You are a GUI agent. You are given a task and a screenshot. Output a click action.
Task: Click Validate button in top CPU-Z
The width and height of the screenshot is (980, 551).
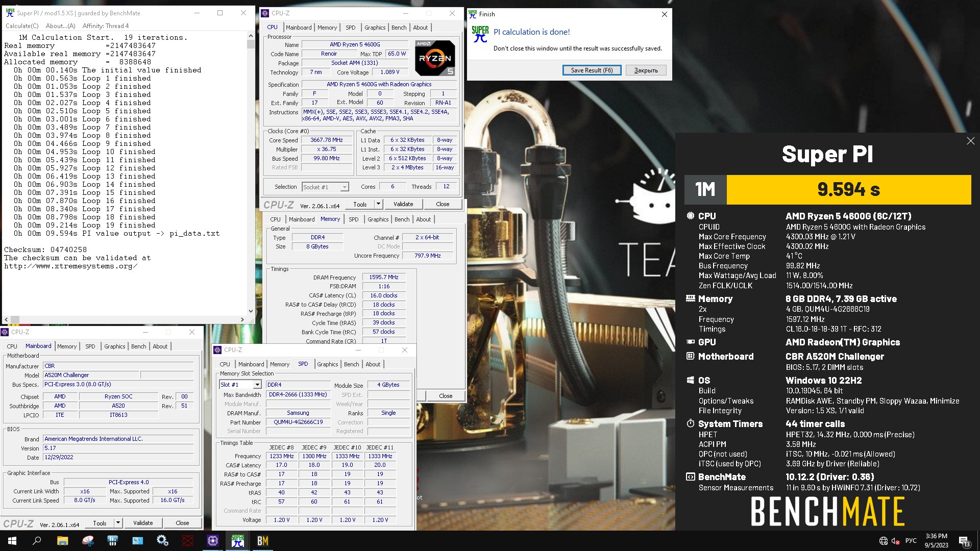403,204
